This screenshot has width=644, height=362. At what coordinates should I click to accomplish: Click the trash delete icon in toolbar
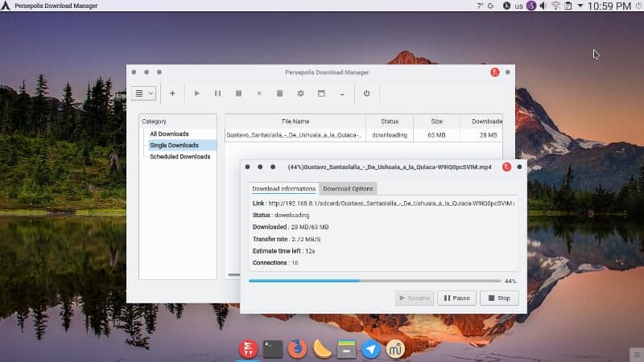point(279,93)
